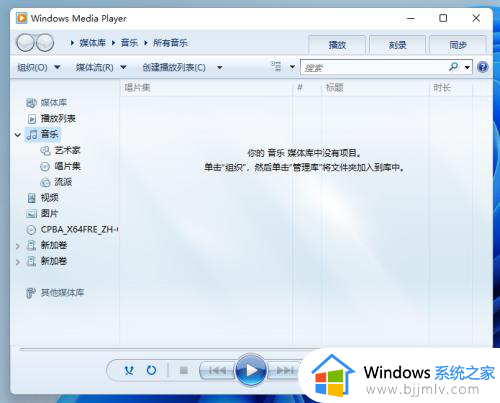Switch to the 播放 tab

(337, 45)
